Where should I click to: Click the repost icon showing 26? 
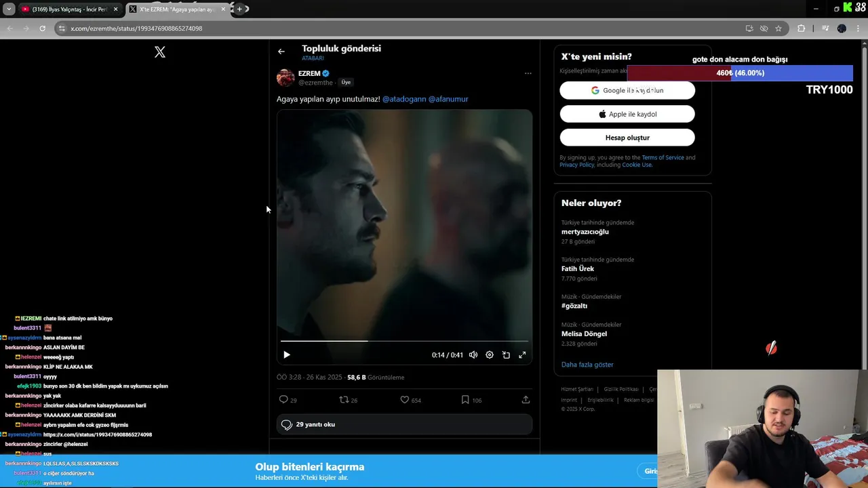348,400
